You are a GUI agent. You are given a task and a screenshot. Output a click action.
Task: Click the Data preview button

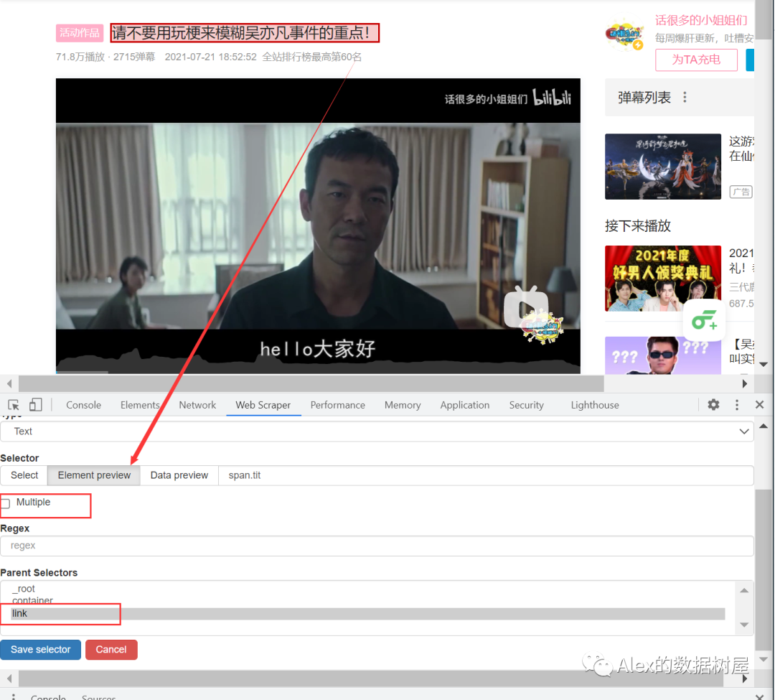[x=179, y=475]
